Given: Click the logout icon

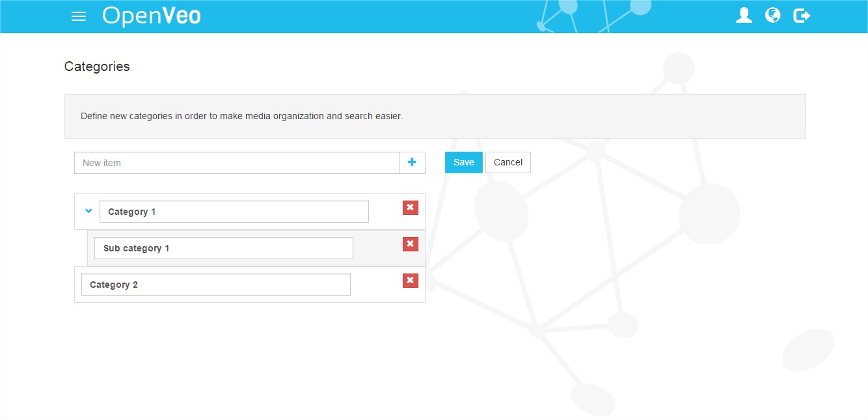Looking at the screenshot, I should (x=801, y=15).
